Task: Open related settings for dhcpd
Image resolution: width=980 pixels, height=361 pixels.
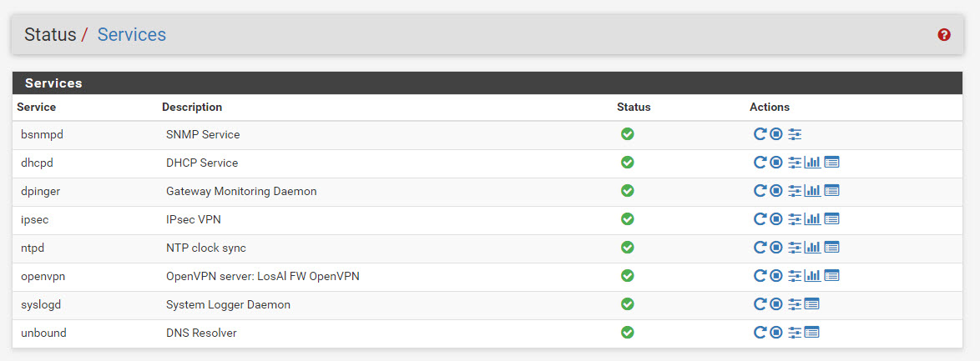Action: tap(795, 163)
